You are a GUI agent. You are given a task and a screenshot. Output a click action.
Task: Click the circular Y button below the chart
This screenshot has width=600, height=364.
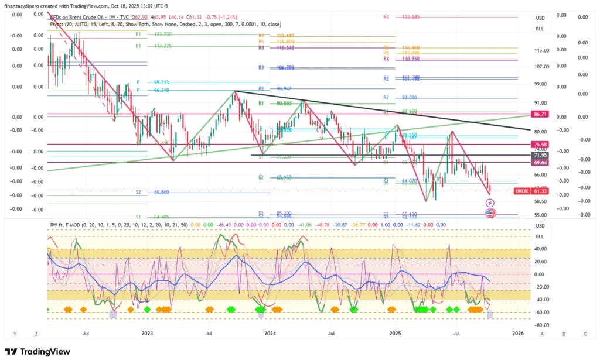(x=16, y=334)
